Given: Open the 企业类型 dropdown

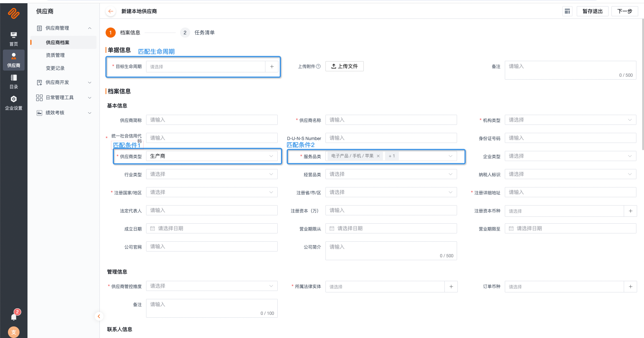Looking at the screenshot, I should 571,156.
